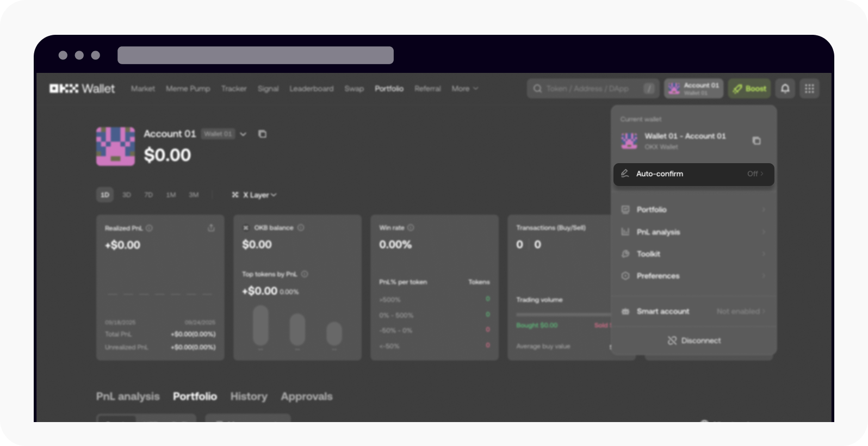The height and width of the screenshot is (446, 868).
Task: Expand PnL analysis submenu in wallet menu
Action: [x=764, y=232]
